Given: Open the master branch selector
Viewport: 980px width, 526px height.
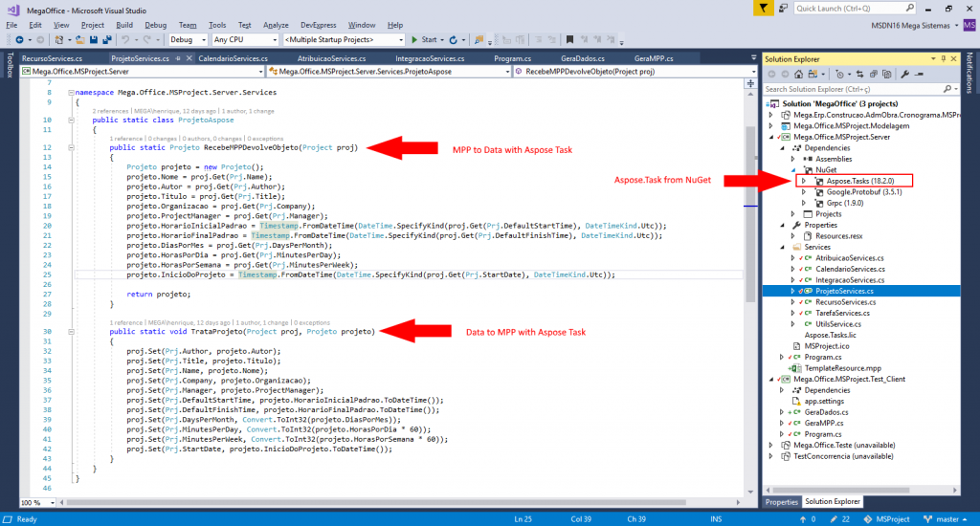Looking at the screenshot, I should pos(945,519).
